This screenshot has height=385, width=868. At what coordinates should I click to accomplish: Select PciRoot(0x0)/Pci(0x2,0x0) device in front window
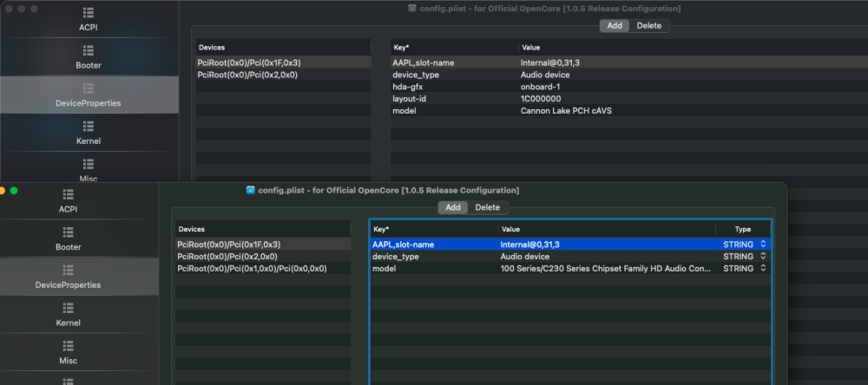[263, 256]
